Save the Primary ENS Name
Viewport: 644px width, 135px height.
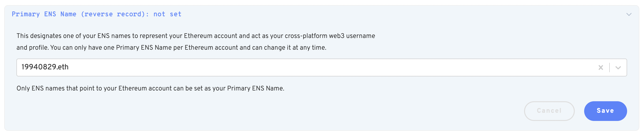coord(605,111)
